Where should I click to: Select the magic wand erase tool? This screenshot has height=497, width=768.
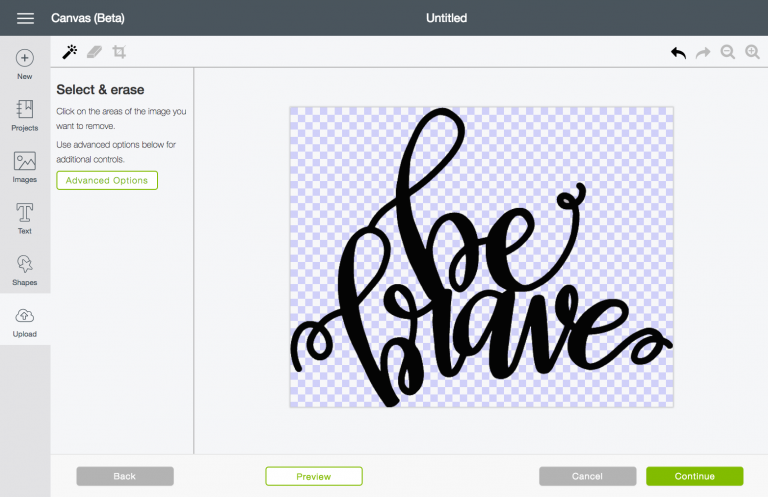click(x=70, y=51)
